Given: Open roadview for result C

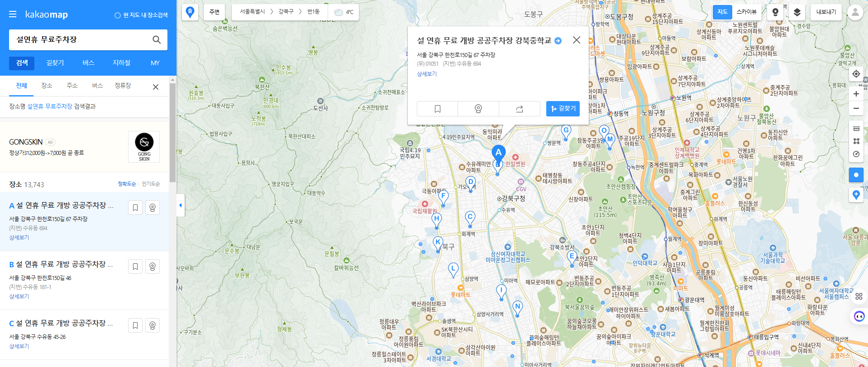Looking at the screenshot, I should 153,325.
